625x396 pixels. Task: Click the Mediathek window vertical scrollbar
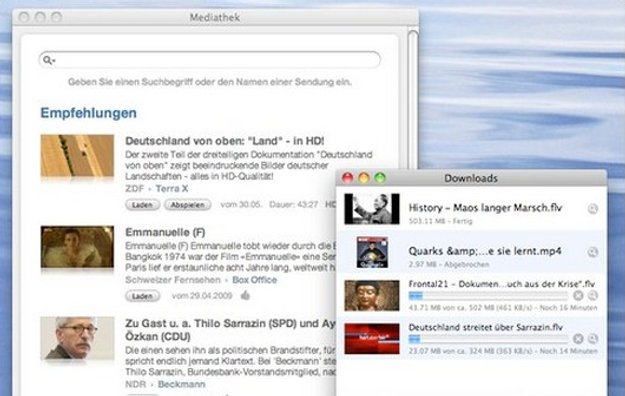(x=413, y=100)
